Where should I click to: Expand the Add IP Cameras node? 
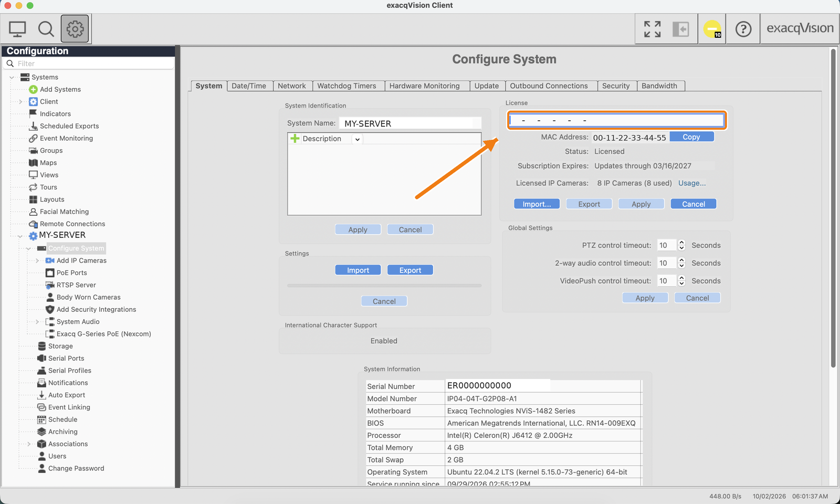[x=37, y=261]
